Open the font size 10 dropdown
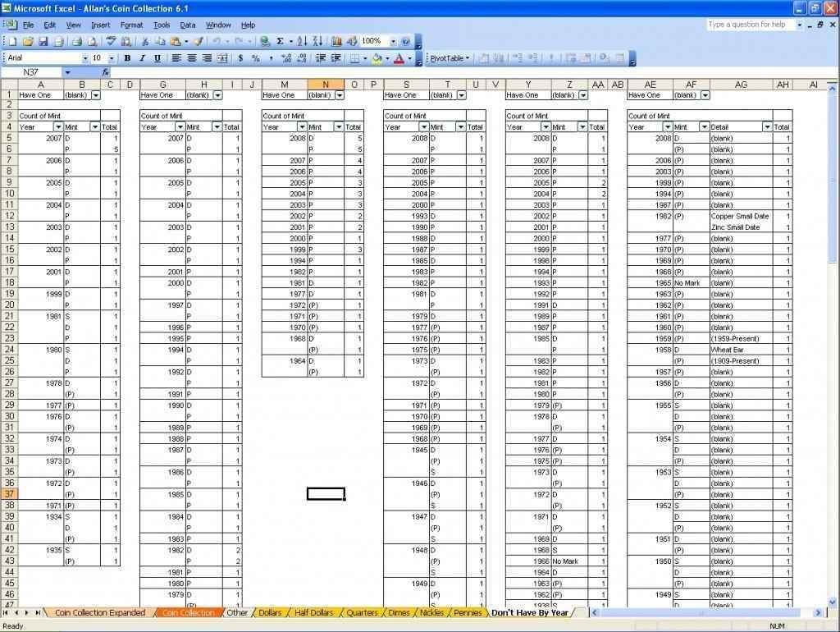The width and height of the screenshot is (840, 632). [x=112, y=58]
